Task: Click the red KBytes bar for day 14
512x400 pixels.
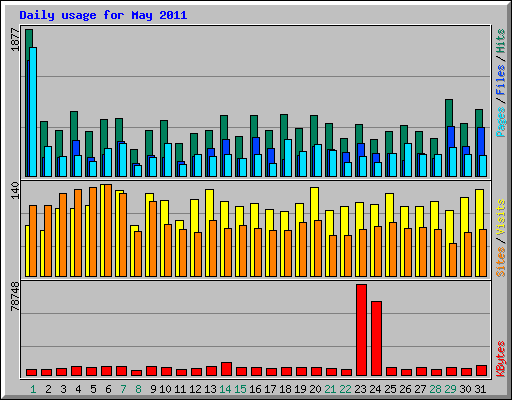Action: (x=226, y=369)
